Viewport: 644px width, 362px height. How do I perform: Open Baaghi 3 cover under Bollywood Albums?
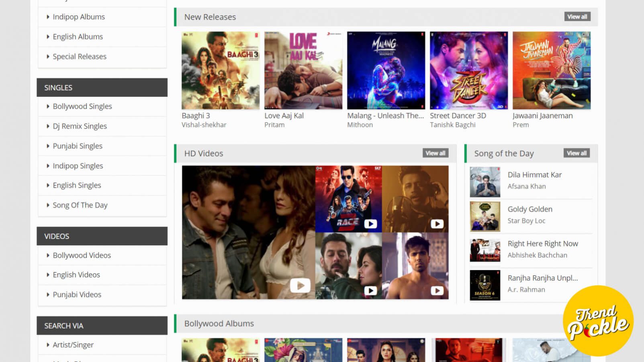click(221, 350)
